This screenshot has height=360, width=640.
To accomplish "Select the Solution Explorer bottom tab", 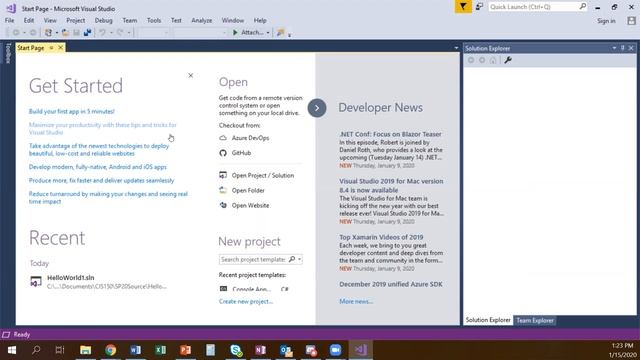I will [x=488, y=320].
